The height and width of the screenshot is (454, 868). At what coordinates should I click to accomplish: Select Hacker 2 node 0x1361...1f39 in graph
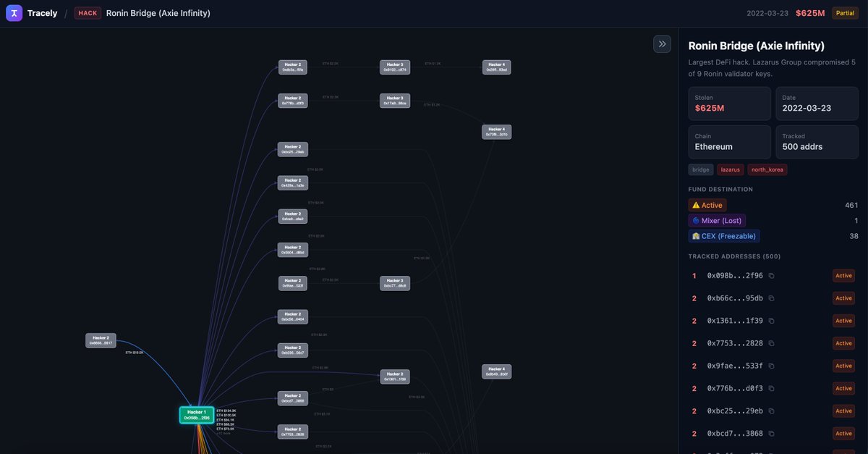click(x=395, y=377)
